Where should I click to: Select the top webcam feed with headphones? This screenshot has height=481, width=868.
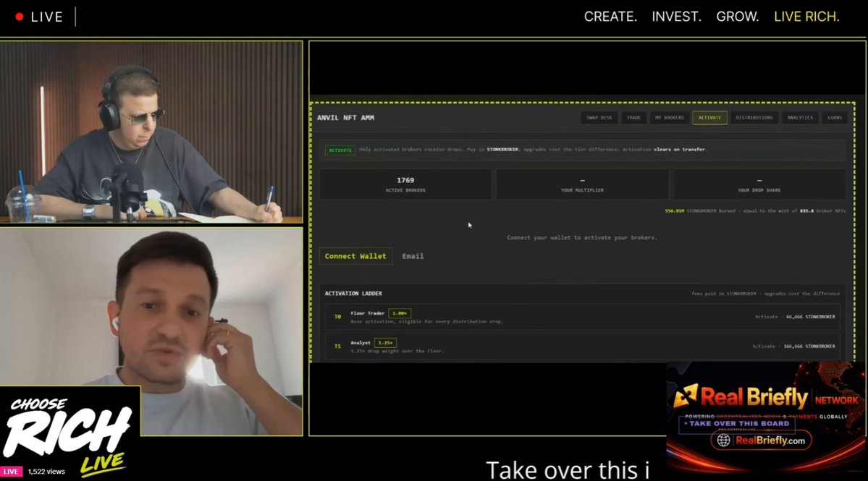tap(152, 132)
